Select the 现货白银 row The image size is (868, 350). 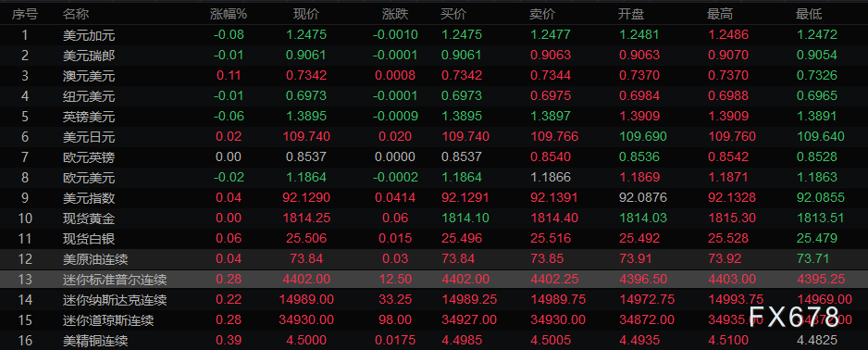[x=434, y=239]
